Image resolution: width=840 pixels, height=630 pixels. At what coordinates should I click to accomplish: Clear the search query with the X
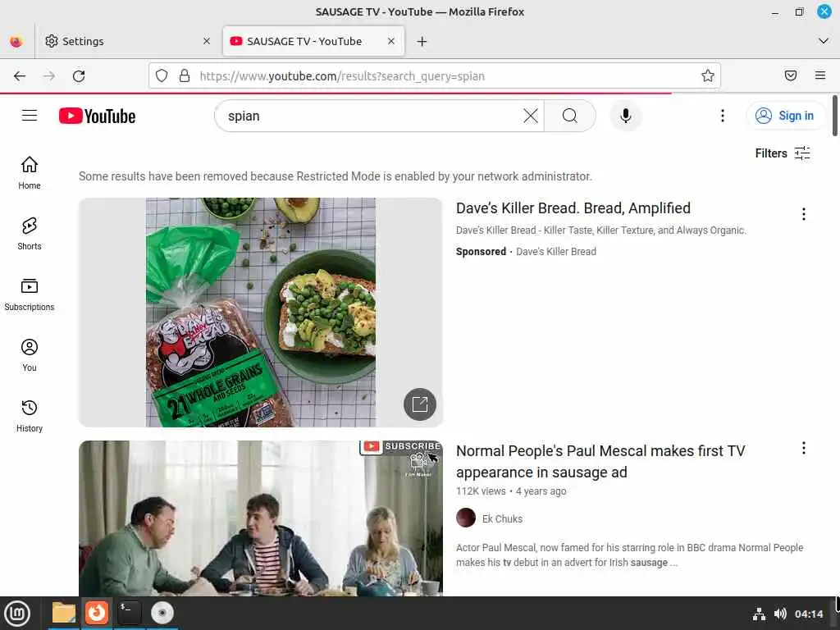[x=531, y=116]
